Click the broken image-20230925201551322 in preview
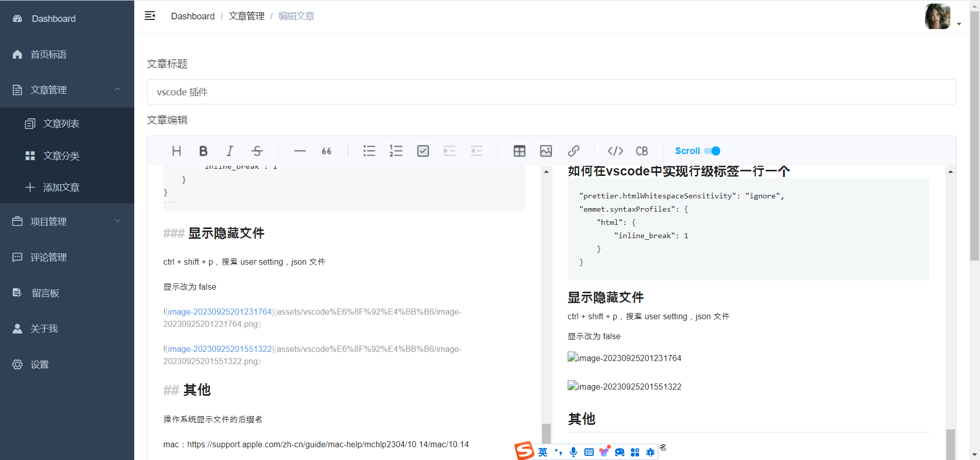 624,387
